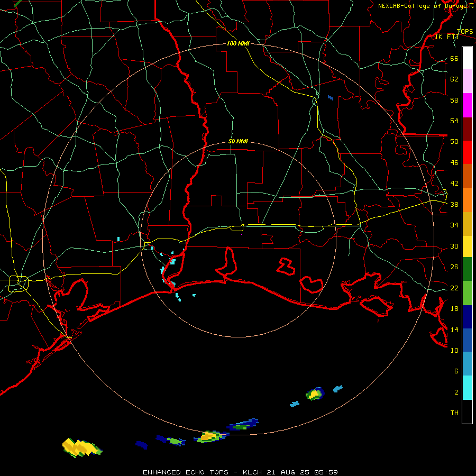This screenshot has width=476, height=476.
Task: Click the tiny magenta dot near map center
Action: [242, 234]
